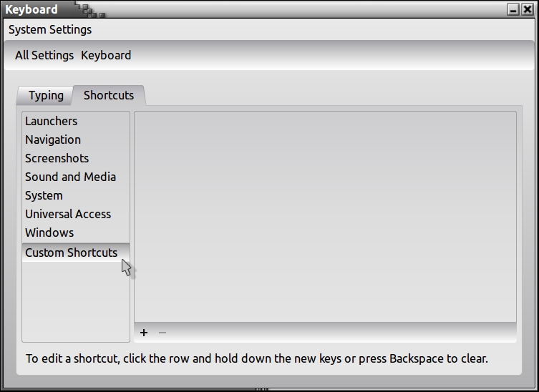Click the minus icon to remove shortcut

tap(162, 333)
